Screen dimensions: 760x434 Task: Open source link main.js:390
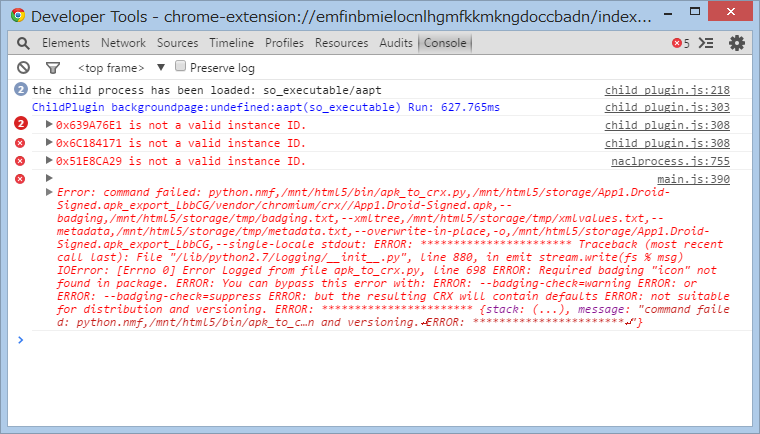[x=693, y=179]
